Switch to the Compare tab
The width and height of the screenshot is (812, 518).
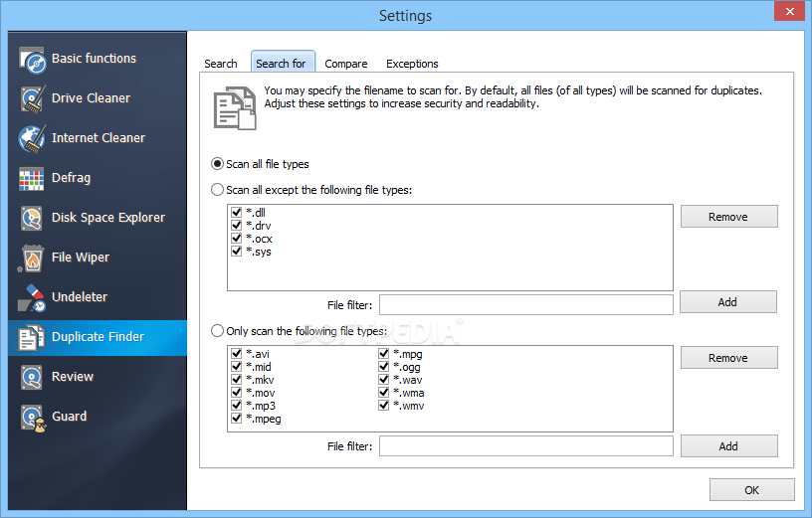tap(346, 64)
